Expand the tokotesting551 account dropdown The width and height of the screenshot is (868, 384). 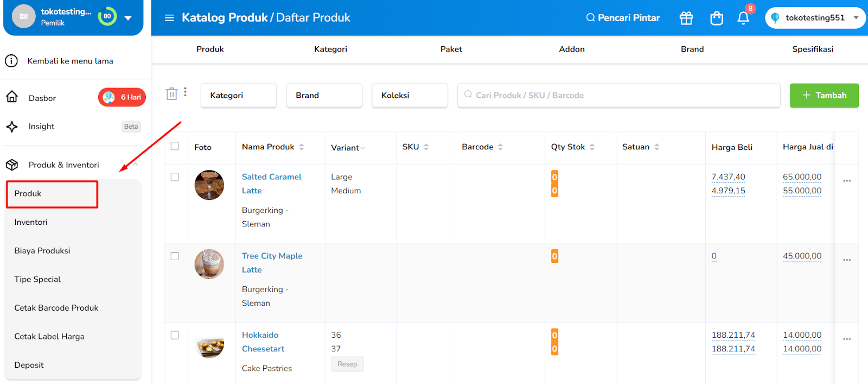[856, 18]
